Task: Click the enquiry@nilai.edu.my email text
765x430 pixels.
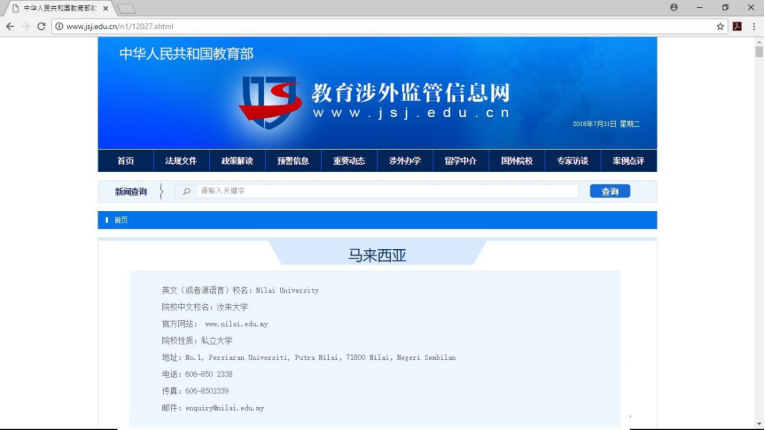Action: point(225,408)
